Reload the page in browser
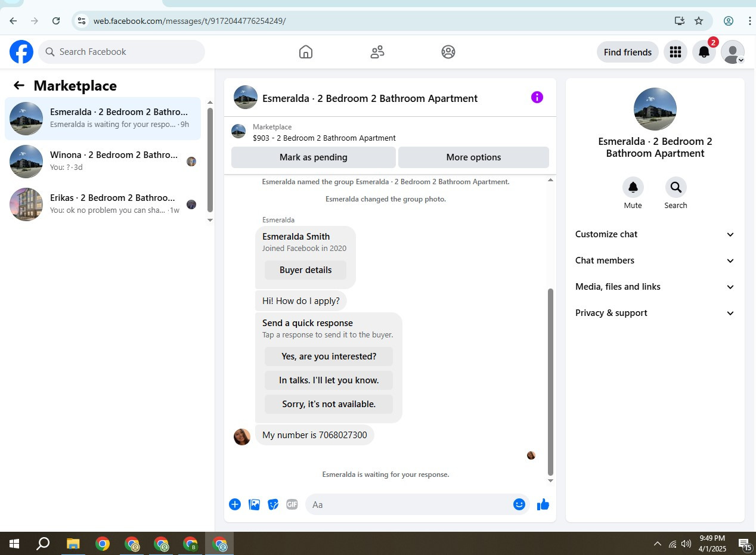Screen dimensions: 756x555 tap(56, 21)
